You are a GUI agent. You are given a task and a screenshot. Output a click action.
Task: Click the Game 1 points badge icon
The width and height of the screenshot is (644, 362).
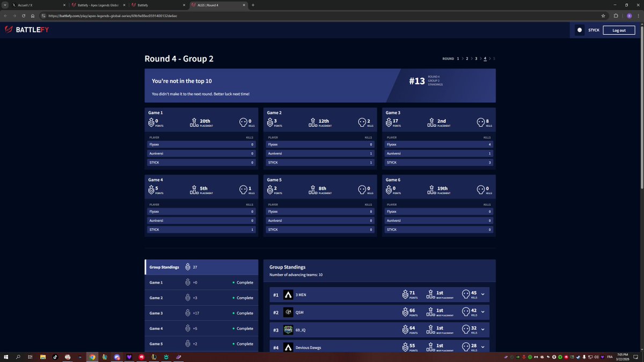(151, 122)
